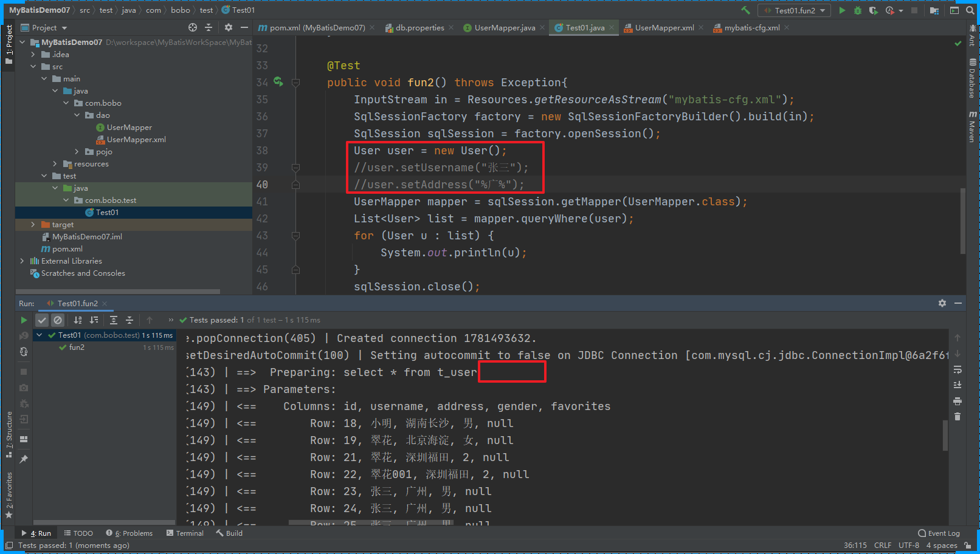Open the Test01.fun2 run configuration dropdown

tap(794, 10)
